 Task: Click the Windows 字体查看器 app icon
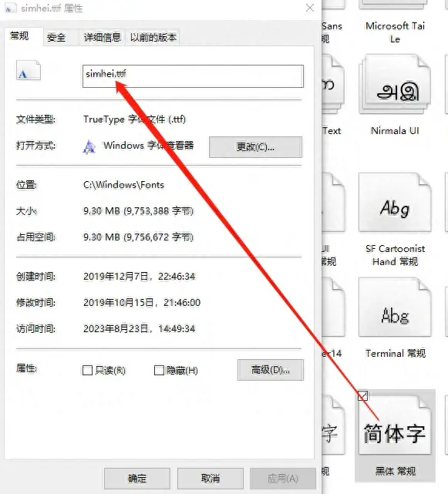tap(89, 147)
